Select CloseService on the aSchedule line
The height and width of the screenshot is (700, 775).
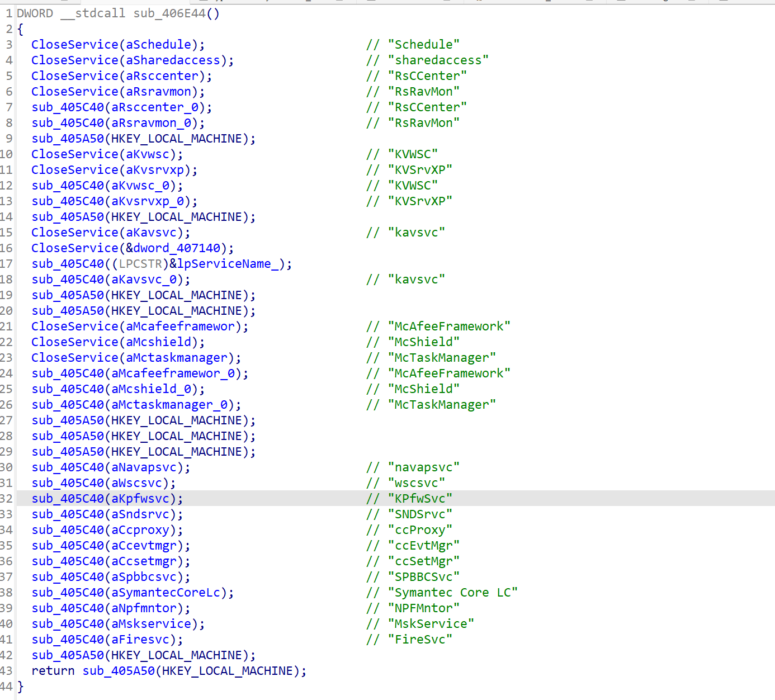(x=75, y=44)
